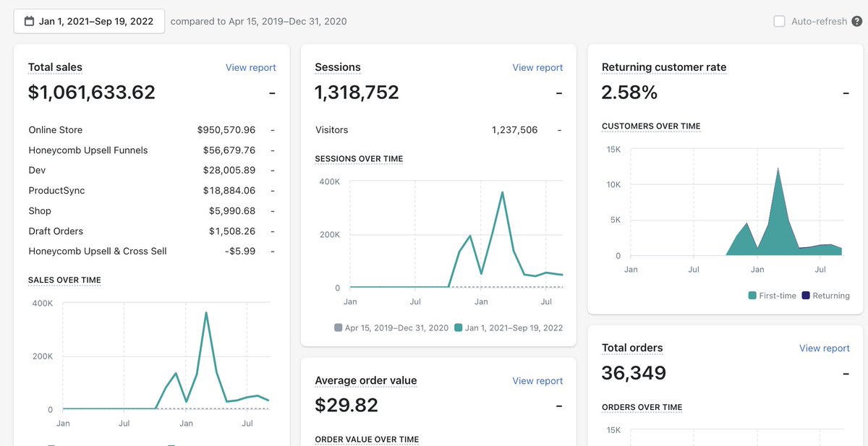Screen dimensions: 868x446
Task: Click Honeycomb Upsell & Cross Sell label
Action: [98, 252]
